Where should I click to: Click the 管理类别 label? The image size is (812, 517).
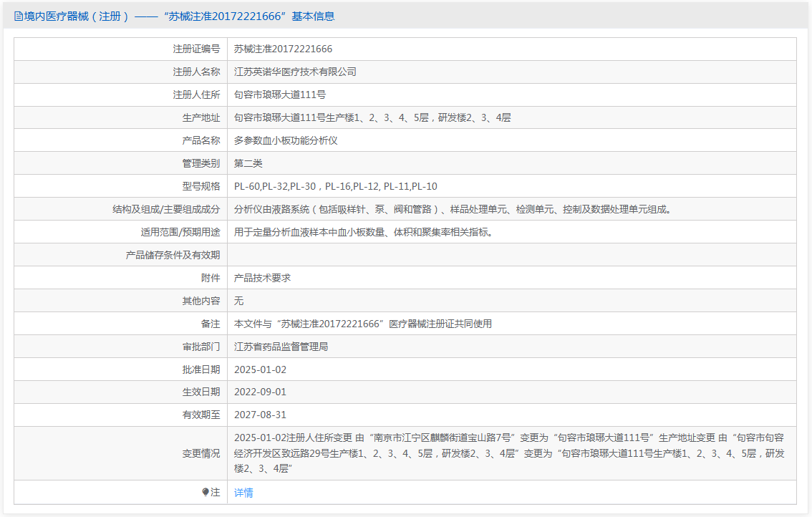click(201, 163)
